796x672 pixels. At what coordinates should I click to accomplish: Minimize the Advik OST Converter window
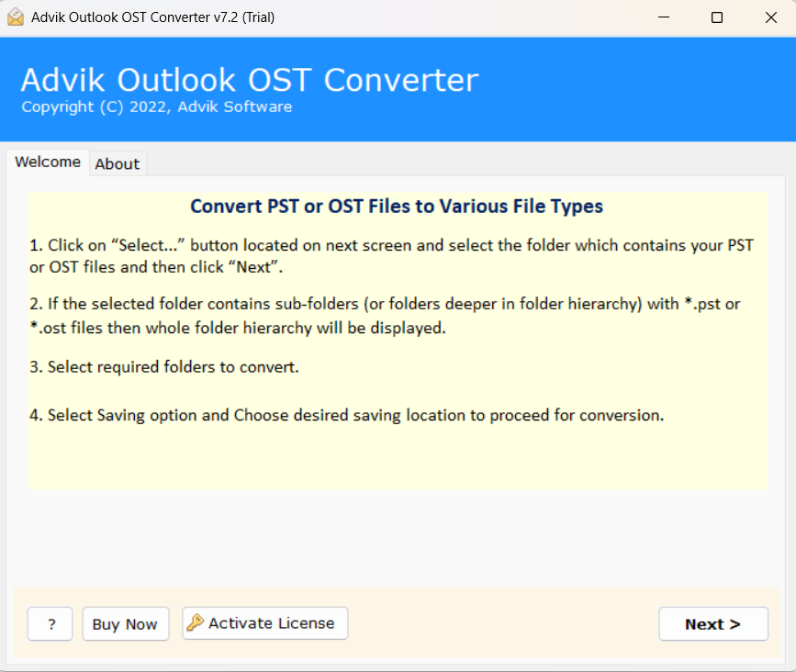(664, 17)
